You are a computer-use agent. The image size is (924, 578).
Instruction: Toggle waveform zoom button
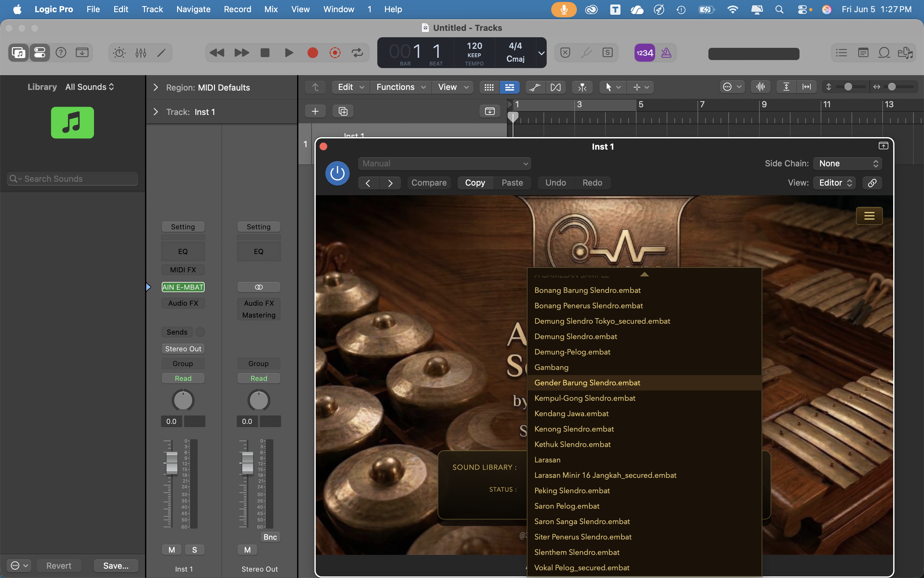[x=760, y=87]
